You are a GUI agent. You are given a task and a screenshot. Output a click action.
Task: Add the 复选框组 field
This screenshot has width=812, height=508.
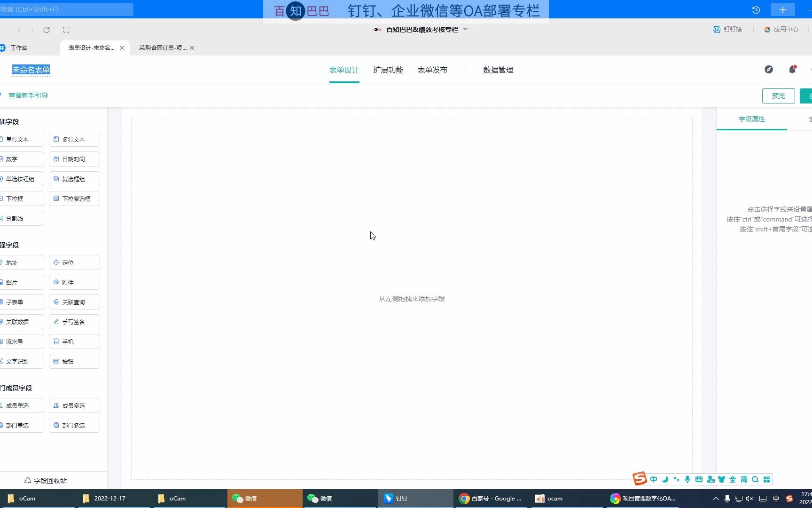pyautogui.click(x=74, y=179)
